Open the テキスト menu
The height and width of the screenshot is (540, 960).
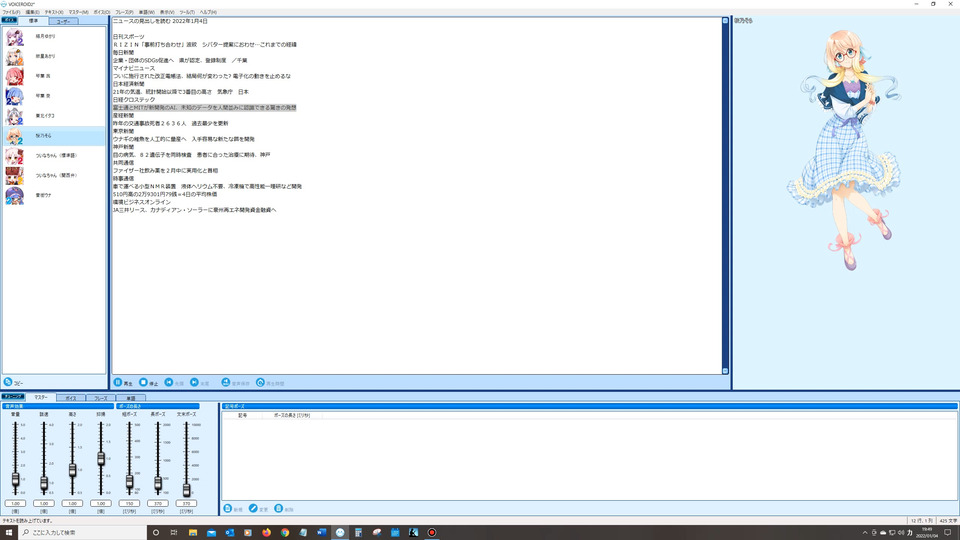(54, 12)
